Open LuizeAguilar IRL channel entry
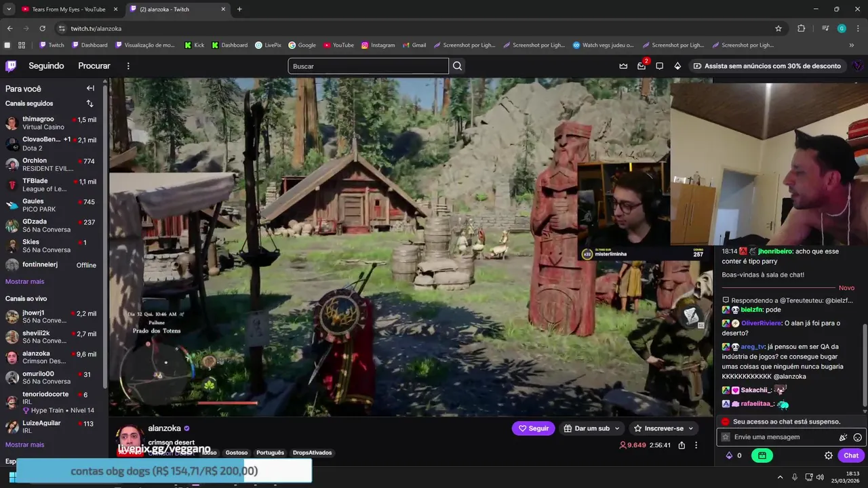868x488 pixels. 52,426
